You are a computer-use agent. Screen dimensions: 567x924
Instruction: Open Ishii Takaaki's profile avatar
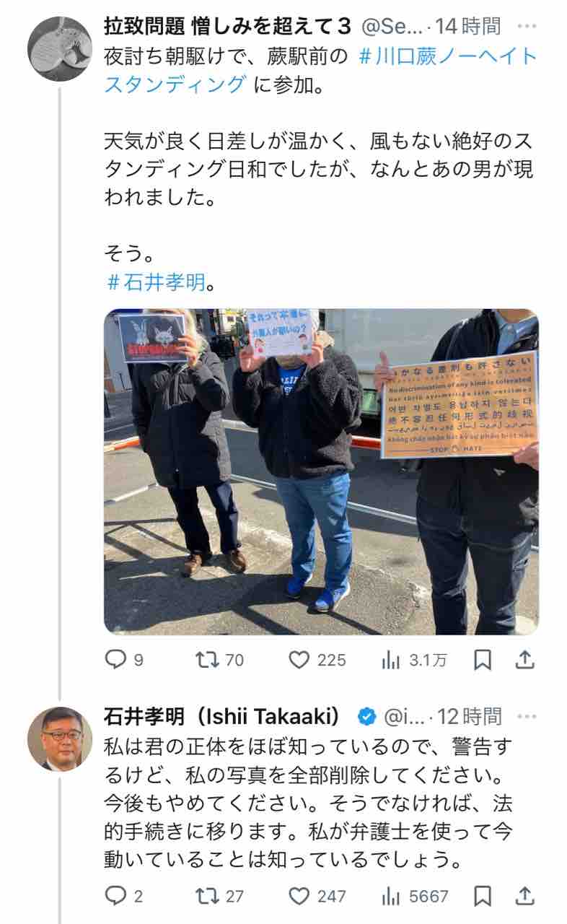coord(60,739)
